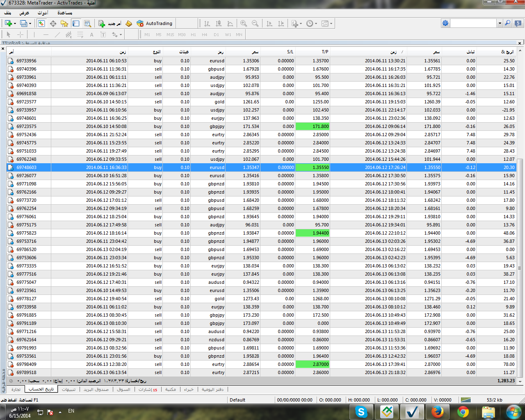This screenshot has height=420, width=525.
Task: Select order row 69748601 eurjpy
Action: click(261, 118)
